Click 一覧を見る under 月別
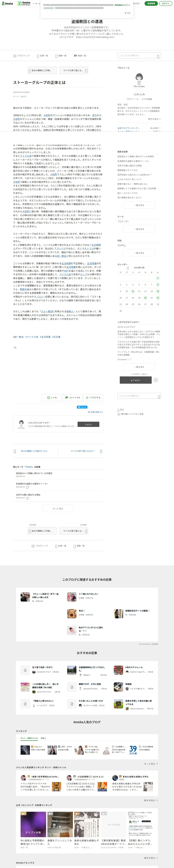The width and height of the screenshot is (174, 868). tap(139, 253)
